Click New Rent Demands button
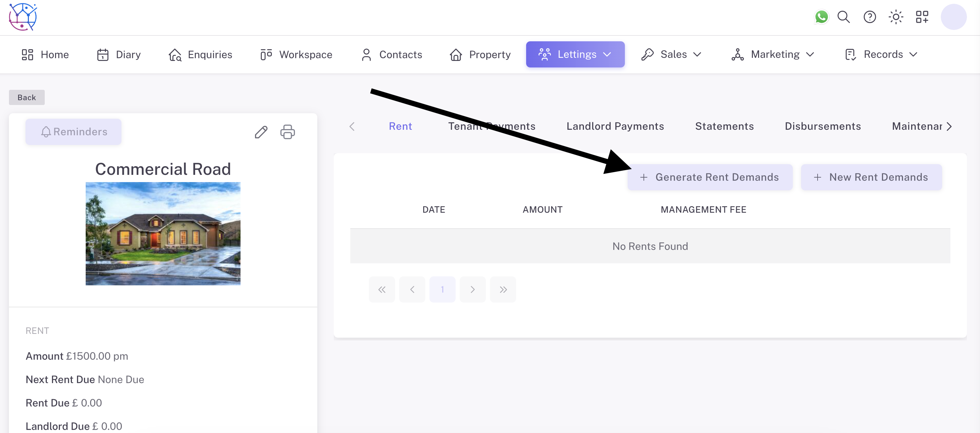Screen dimensions: 980x433 [871, 177]
